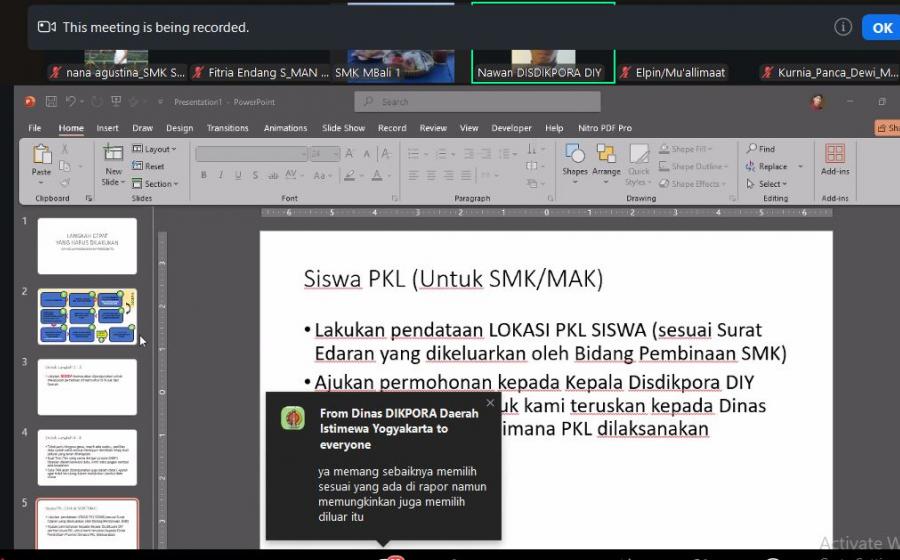This screenshot has height=560, width=900.
Task: Toggle Text Shadow formatting
Action: click(x=255, y=175)
